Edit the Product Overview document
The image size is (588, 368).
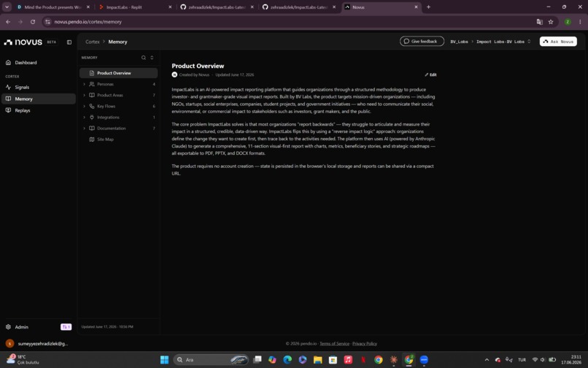coord(430,74)
